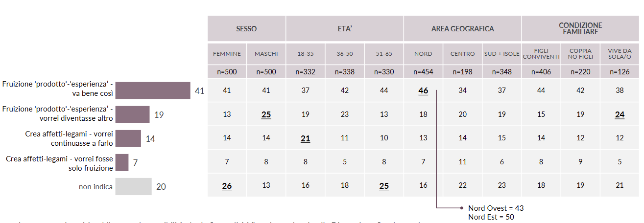Click the bar valued 41
This screenshot has height=223, width=644.
pos(153,90)
